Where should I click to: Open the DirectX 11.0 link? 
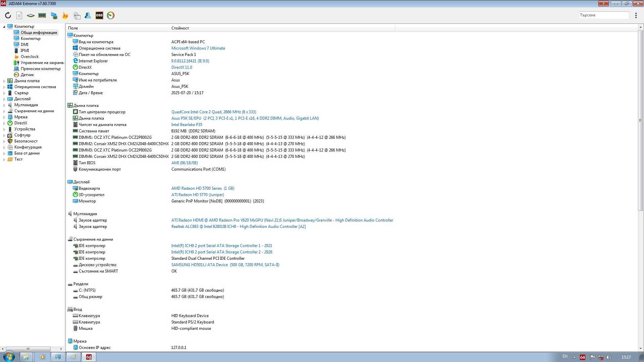182,67
